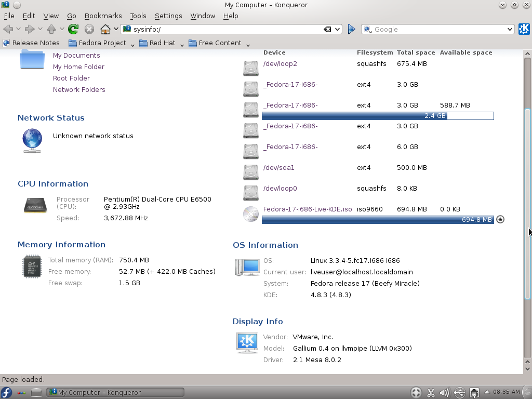Open the Network Folders link
The image size is (532, 399).
click(x=79, y=89)
